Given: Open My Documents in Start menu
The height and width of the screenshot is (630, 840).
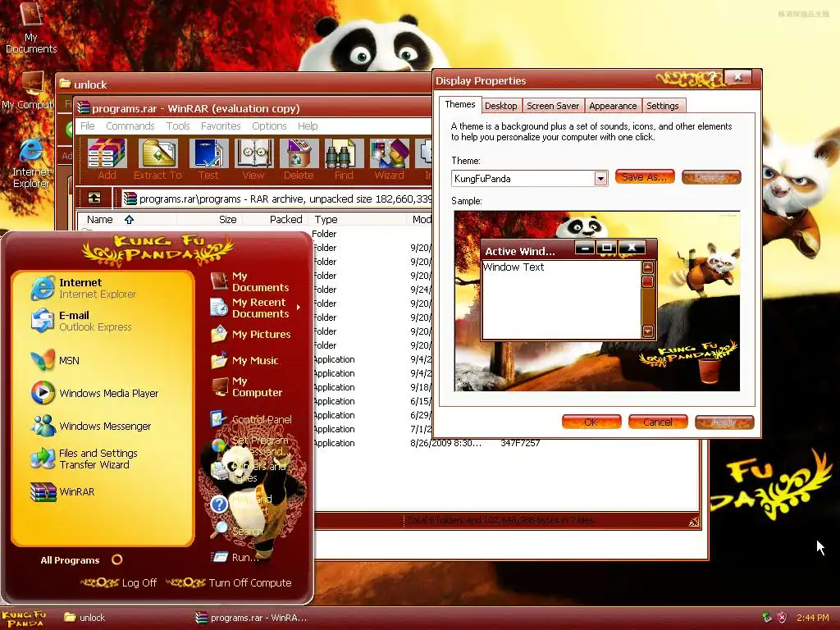Looking at the screenshot, I should pos(251,282).
